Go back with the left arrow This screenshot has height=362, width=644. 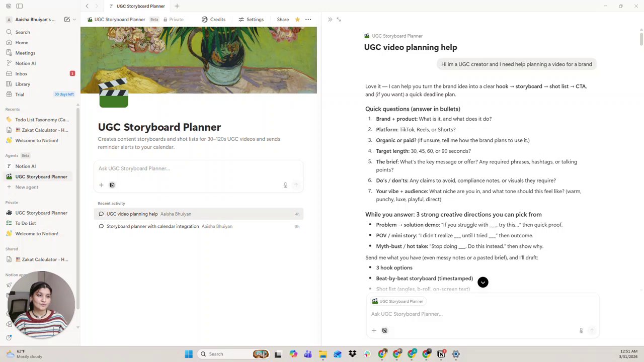pos(87,6)
